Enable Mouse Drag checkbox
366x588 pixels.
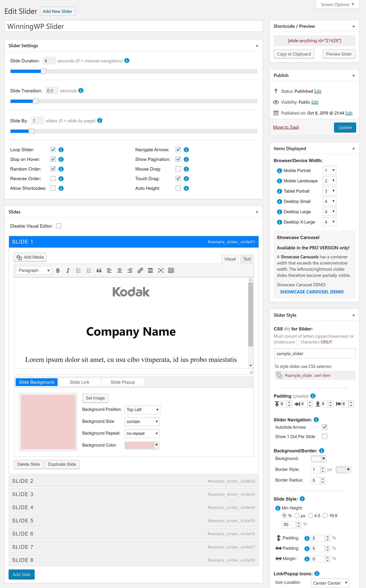coord(178,169)
